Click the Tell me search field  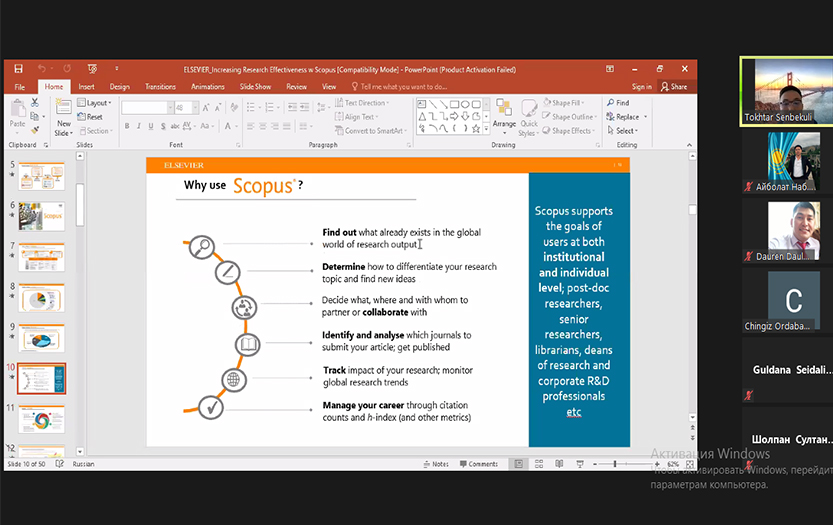click(x=399, y=87)
